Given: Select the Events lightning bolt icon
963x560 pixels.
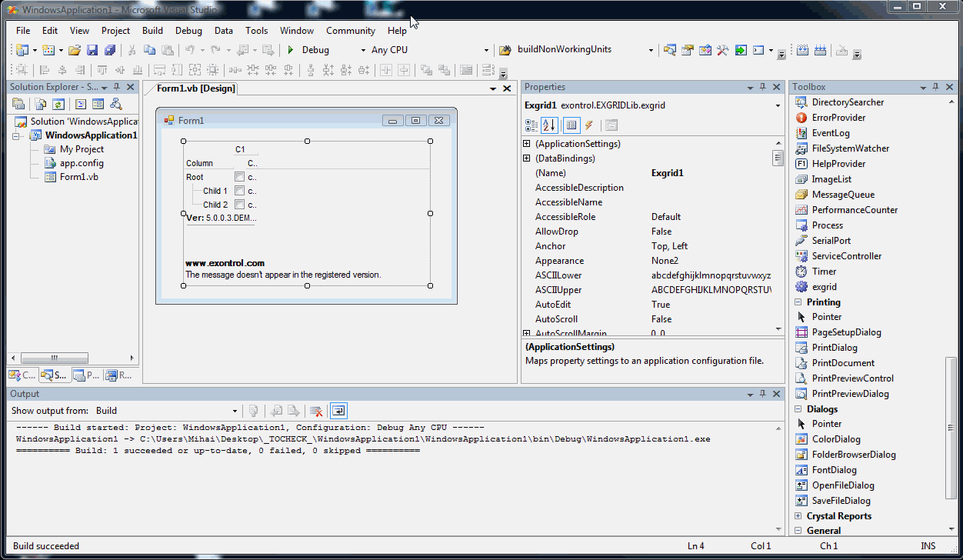Looking at the screenshot, I should click(x=589, y=125).
